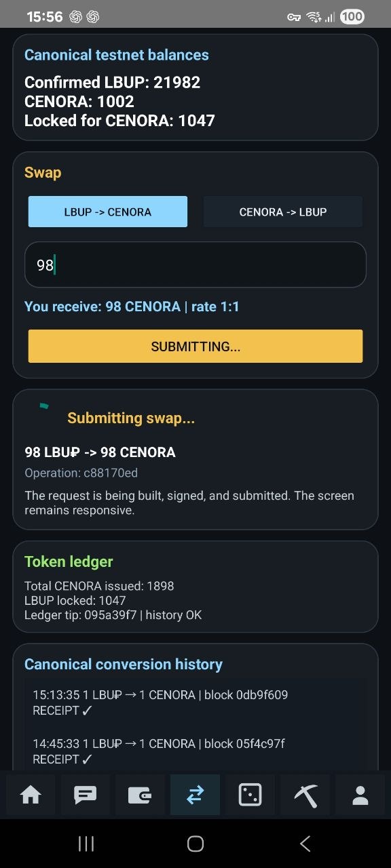Screen dimensions: 391x868
Task: Click the SUBMITTING... swap button
Action: (195, 347)
